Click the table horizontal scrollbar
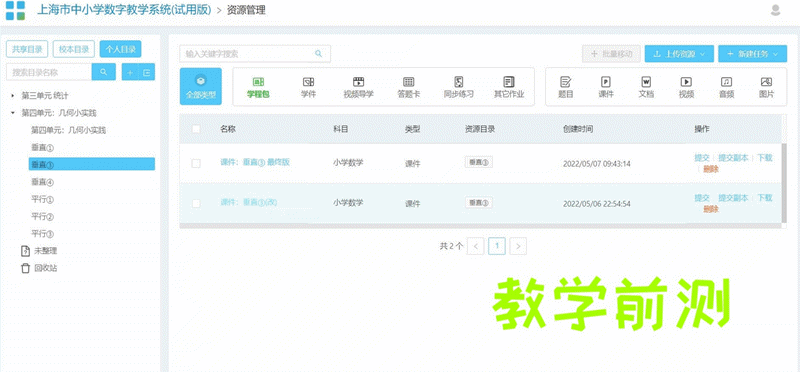The height and width of the screenshot is (372, 800). pos(480,225)
